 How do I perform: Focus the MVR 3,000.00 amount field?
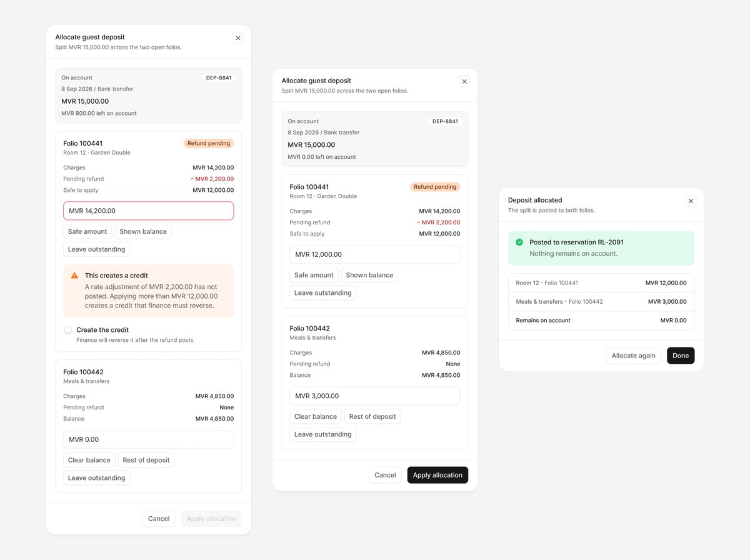(375, 396)
